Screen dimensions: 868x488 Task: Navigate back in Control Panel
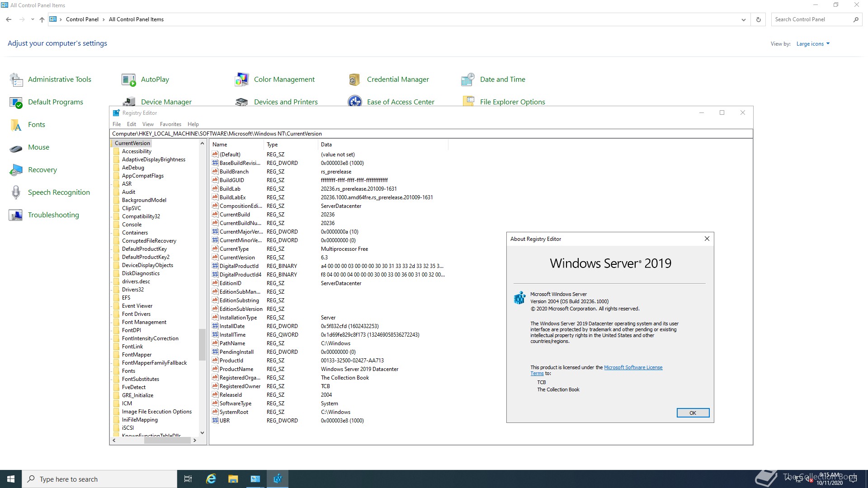[9, 19]
